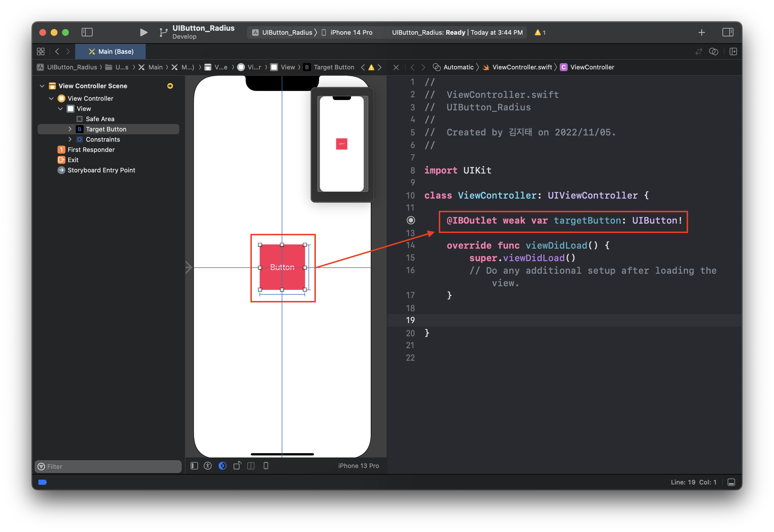Select the Main (Base) tab
Image resolution: width=774 pixels, height=532 pixels.
coord(111,51)
